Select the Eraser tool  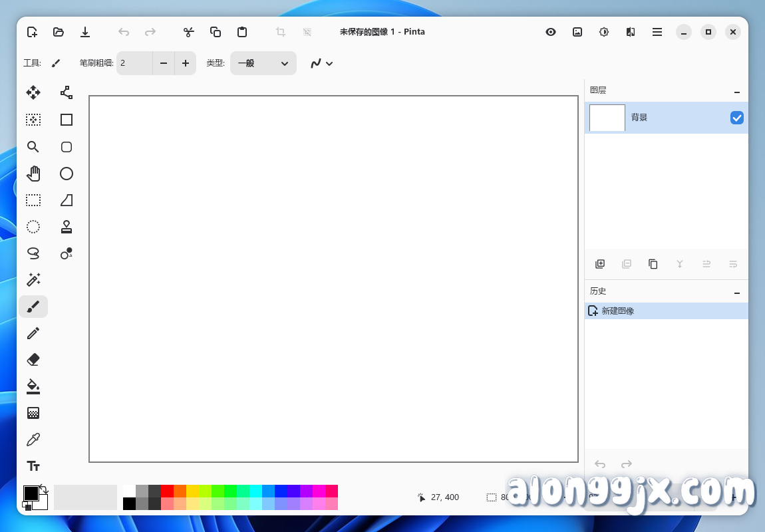pyautogui.click(x=33, y=360)
